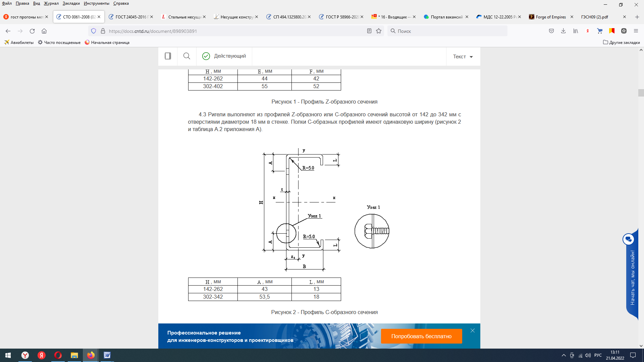This screenshot has width=644, height=362.
Task: Open the Справка menu
Action: (x=121, y=3)
